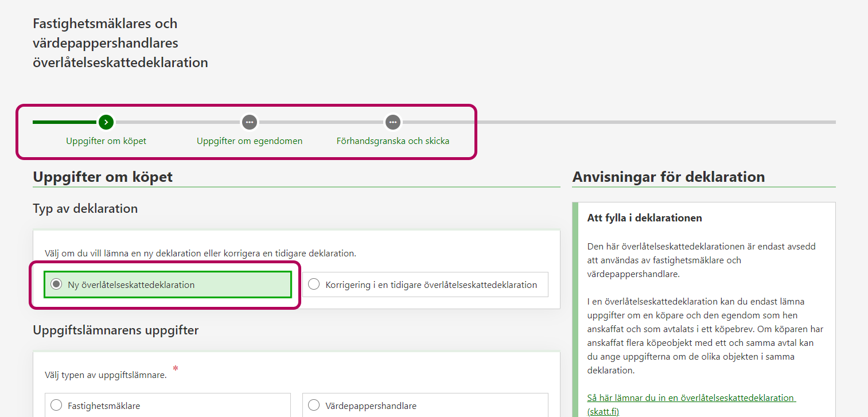Click the ellipsis icon above Förhandsgranska och skicka

point(392,122)
